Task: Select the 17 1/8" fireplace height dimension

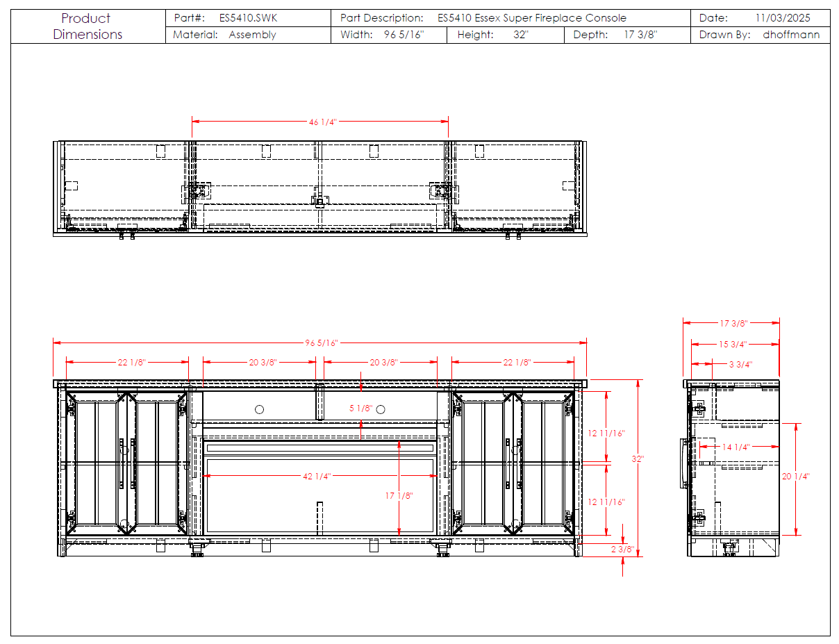Action: [399, 495]
